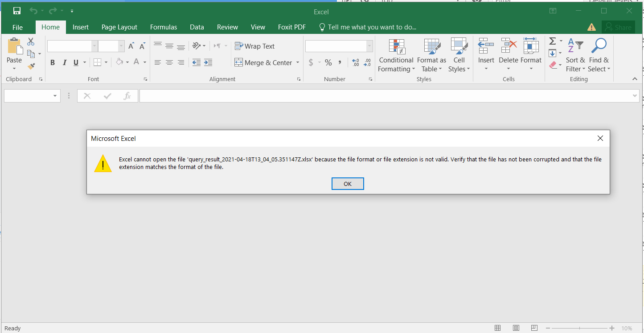The height and width of the screenshot is (333, 644).
Task: Open Conditional Formatting options
Action: click(x=396, y=55)
